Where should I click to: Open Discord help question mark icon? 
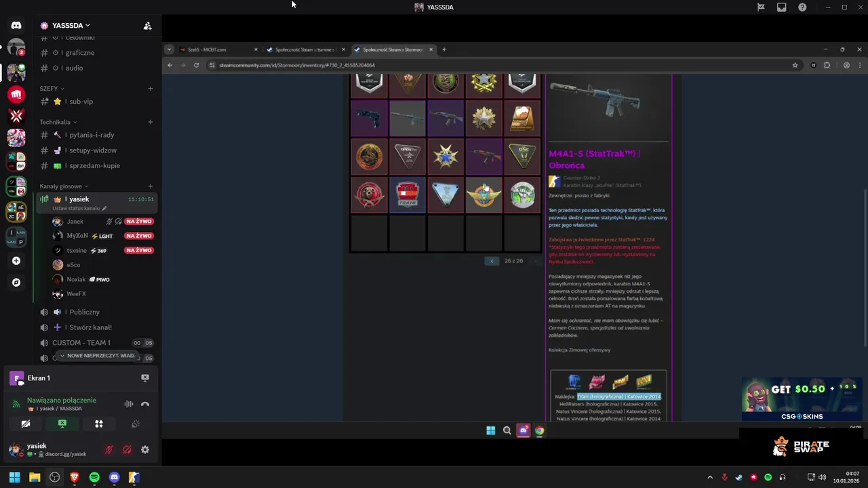click(x=802, y=7)
